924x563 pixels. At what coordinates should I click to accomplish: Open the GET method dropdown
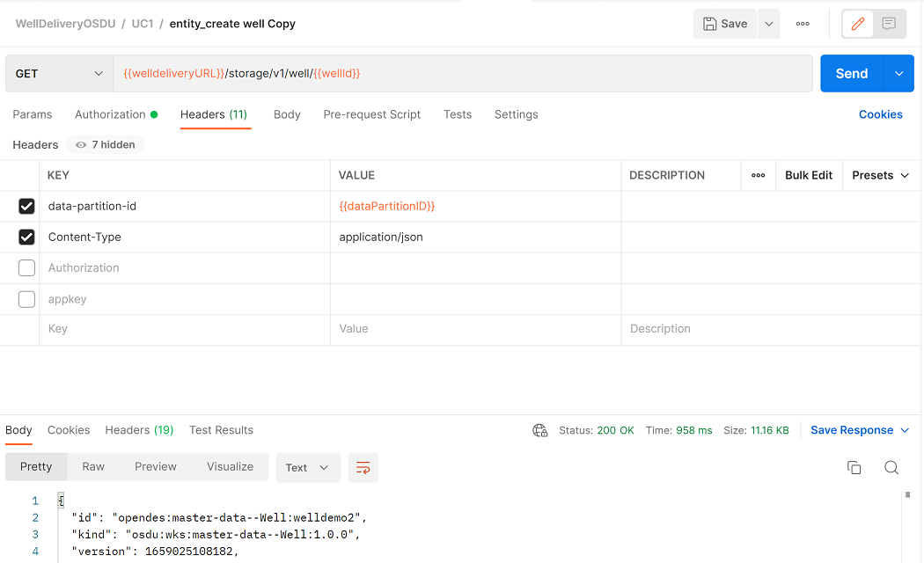[60, 74]
